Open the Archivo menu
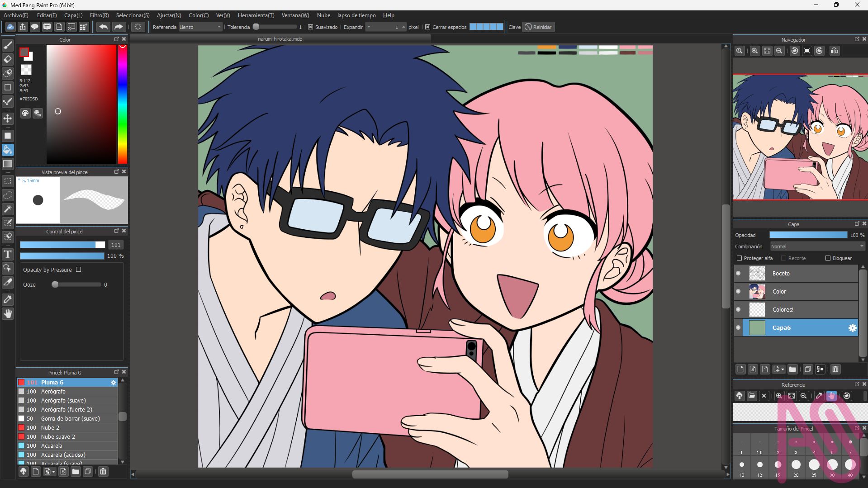 [16, 15]
